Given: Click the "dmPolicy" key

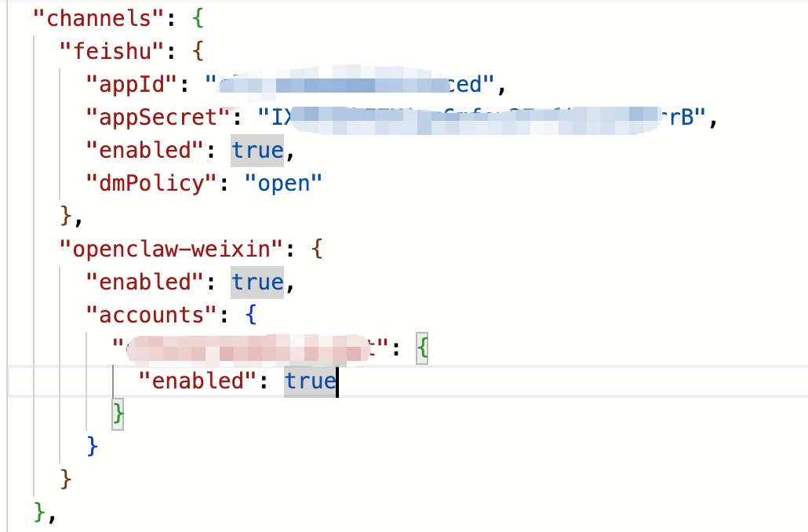Looking at the screenshot, I should point(151,184).
